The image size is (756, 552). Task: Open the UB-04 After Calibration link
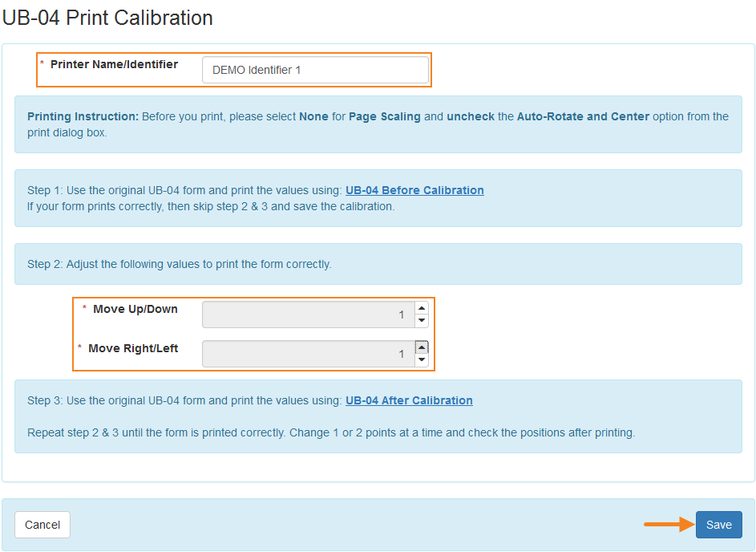point(409,400)
